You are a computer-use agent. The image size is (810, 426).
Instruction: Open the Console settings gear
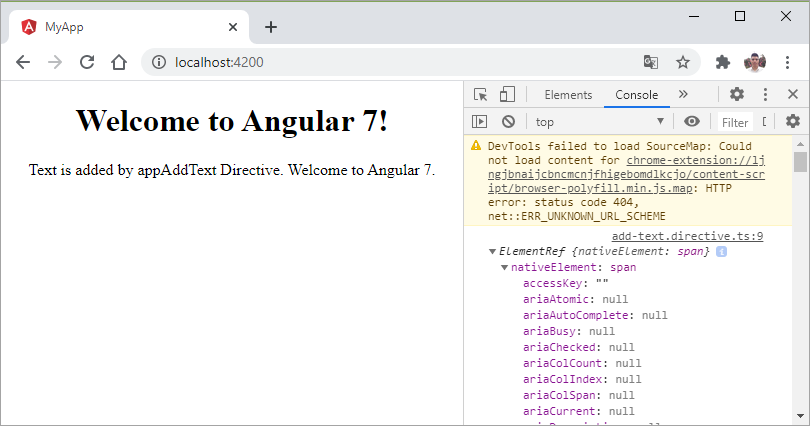(x=793, y=121)
